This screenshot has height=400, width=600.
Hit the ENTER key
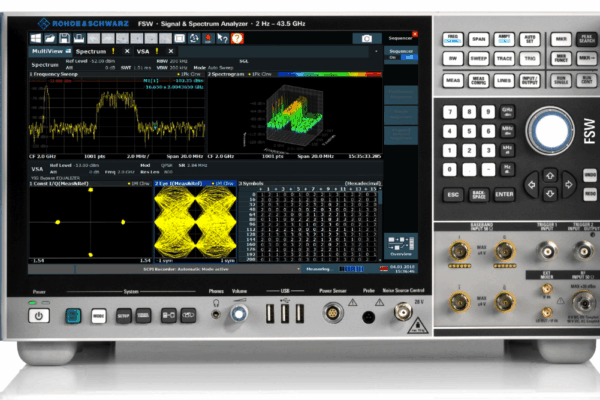(504, 195)
